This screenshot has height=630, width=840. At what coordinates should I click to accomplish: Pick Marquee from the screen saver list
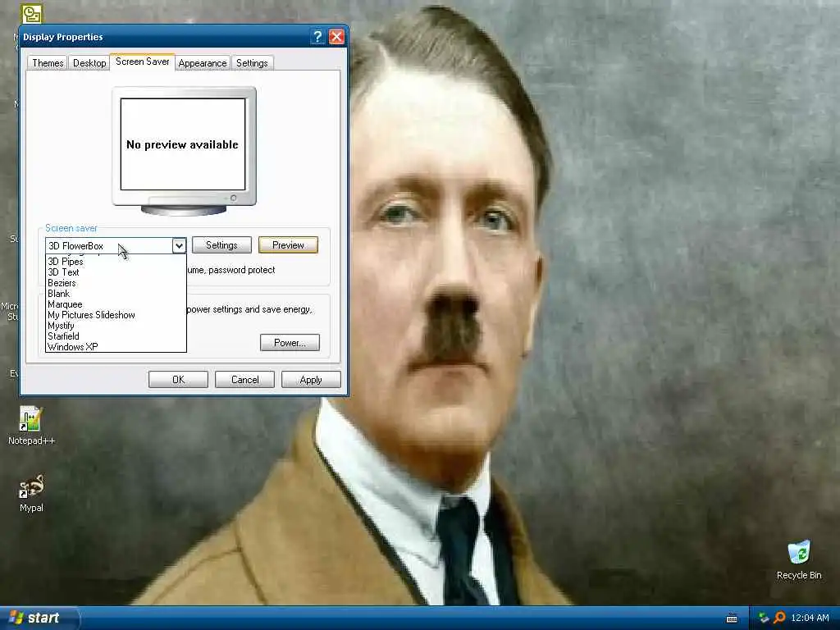point(116,304)
